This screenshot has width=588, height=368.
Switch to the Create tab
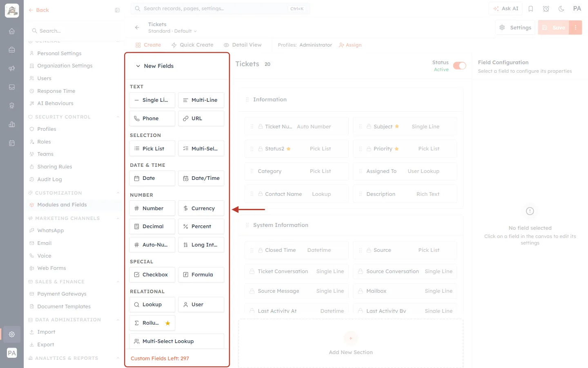click(148, 45)
